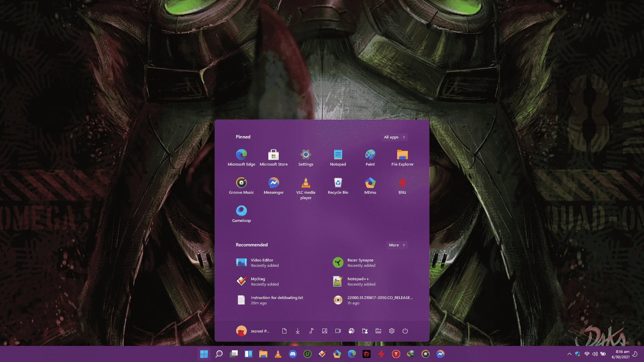
Task: Open the Network icon in Start footer
Action: [352, 331]
